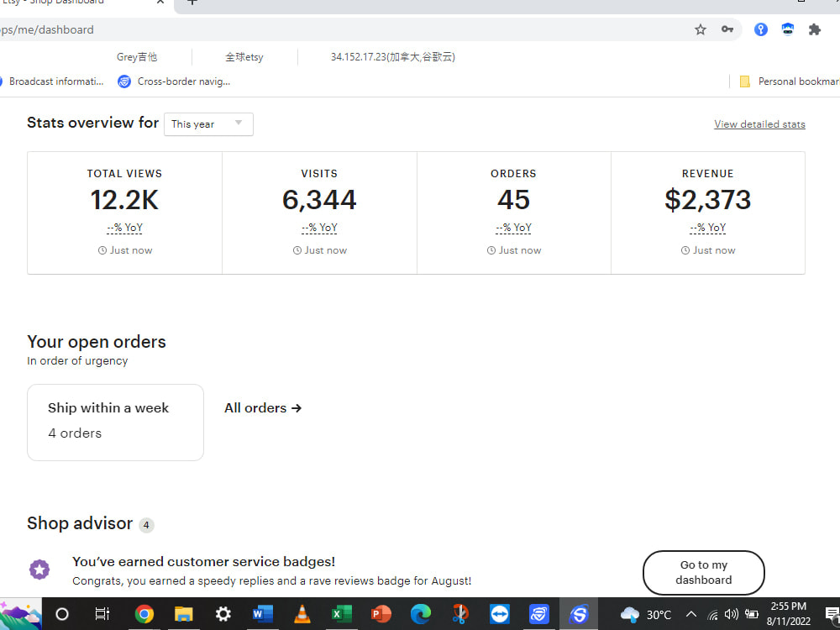Screen dimensions: 840x630
Task: Open the Personal bookmarks folder
Action: click(789, 81)
